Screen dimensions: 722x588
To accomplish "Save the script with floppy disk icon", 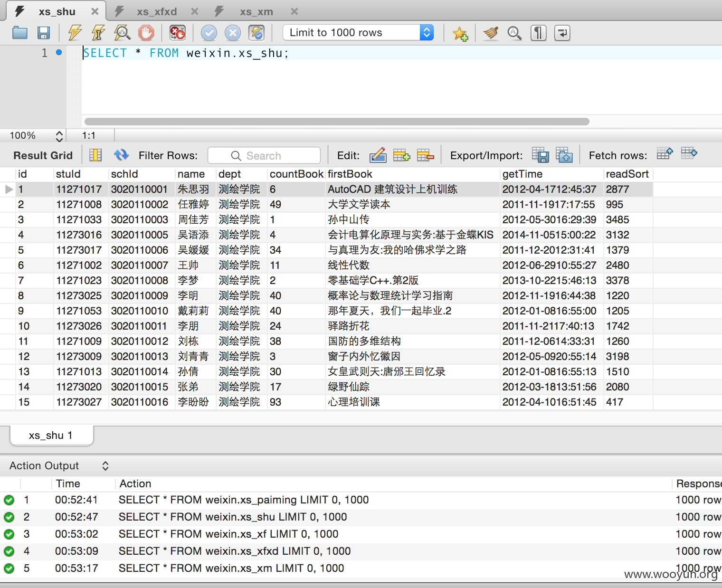I will point(44,33).
